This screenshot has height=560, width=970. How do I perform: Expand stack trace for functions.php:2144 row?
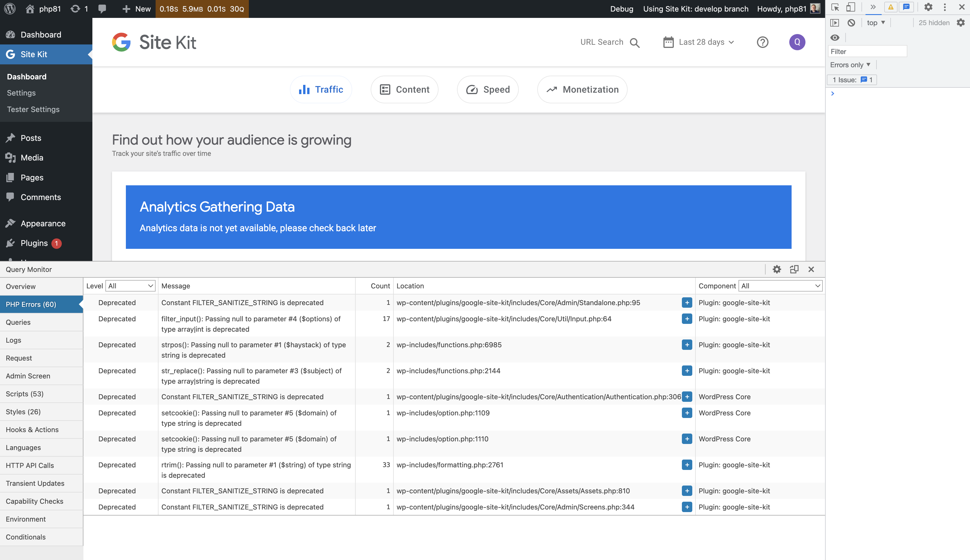click(687, 371)
